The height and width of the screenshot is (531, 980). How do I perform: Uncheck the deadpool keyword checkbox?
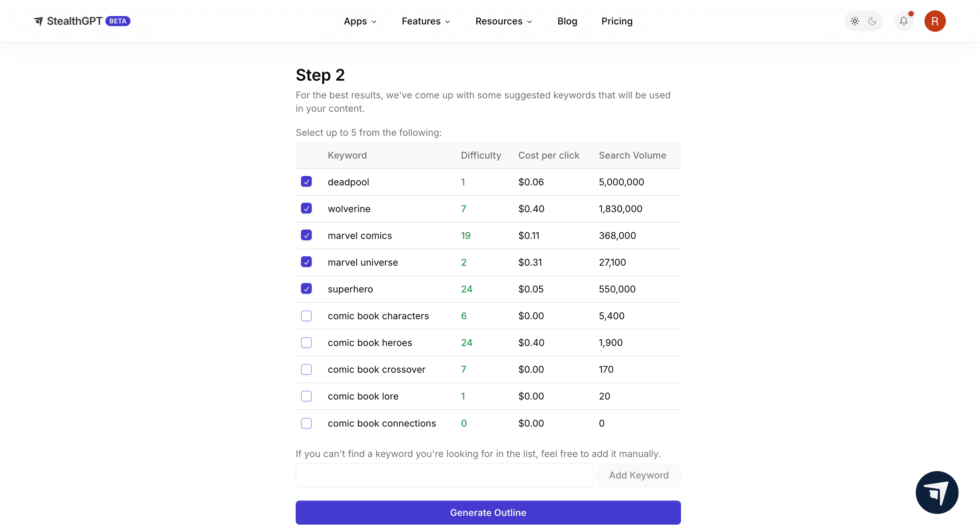(306, 182)
